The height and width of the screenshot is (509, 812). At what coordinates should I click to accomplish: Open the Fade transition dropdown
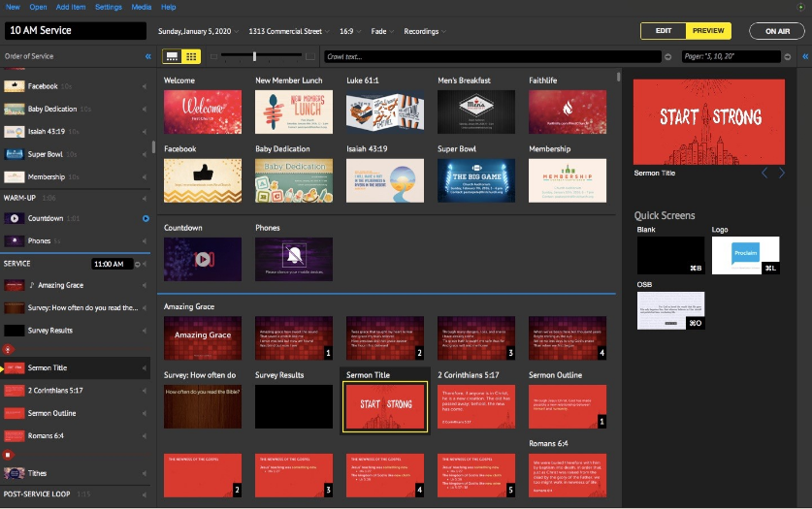point(382,32)
